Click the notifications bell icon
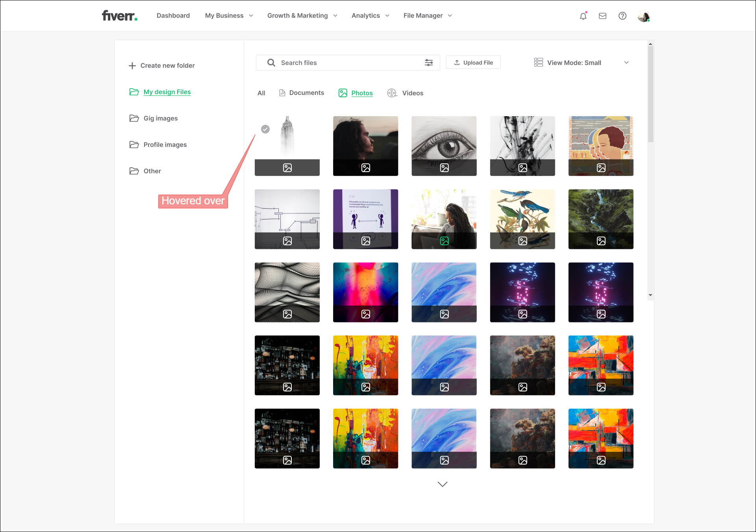 pyautogui.click(x=583, y=16)
